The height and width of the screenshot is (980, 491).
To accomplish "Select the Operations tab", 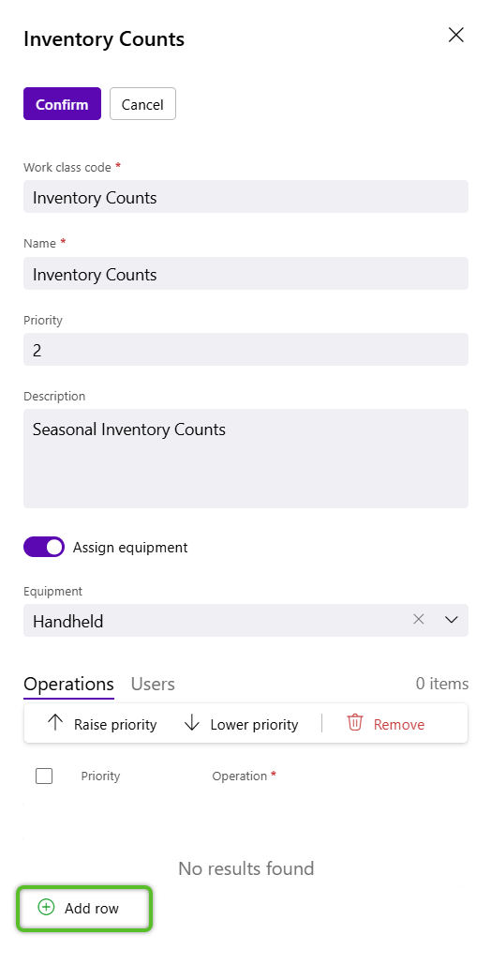I will (x=68, y=684).
